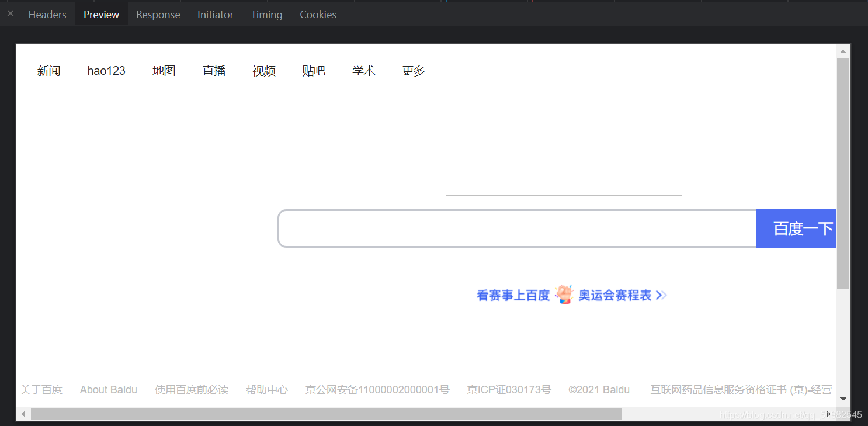This screenshot has width=868, height=426.
Task: Open the 使用百度前必读 footer link
Action: pos(192,390)
